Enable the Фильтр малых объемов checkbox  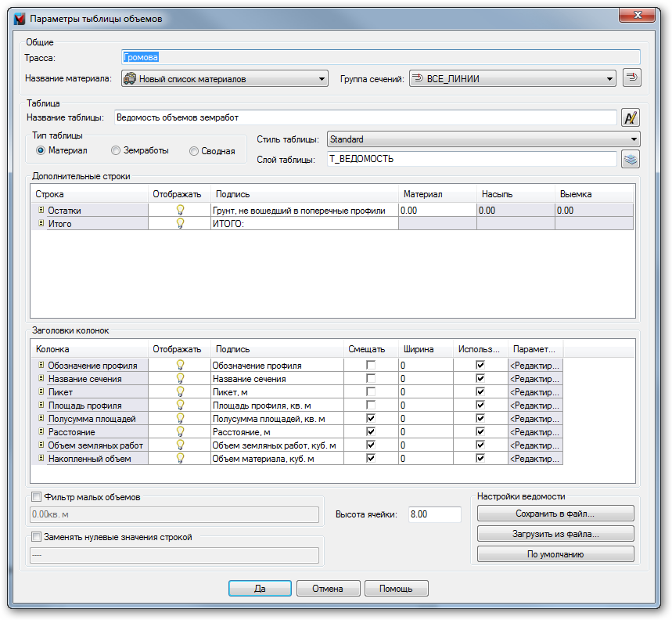[36, 496]
